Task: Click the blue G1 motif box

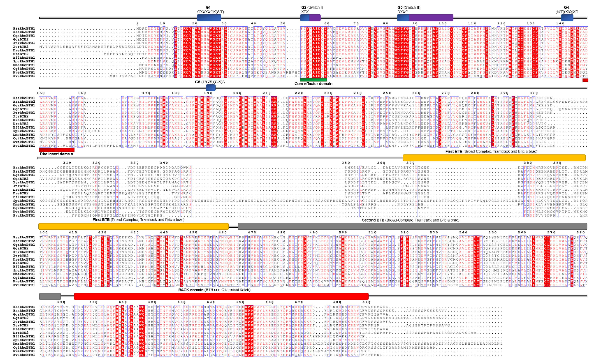Action: pos(209,18)
